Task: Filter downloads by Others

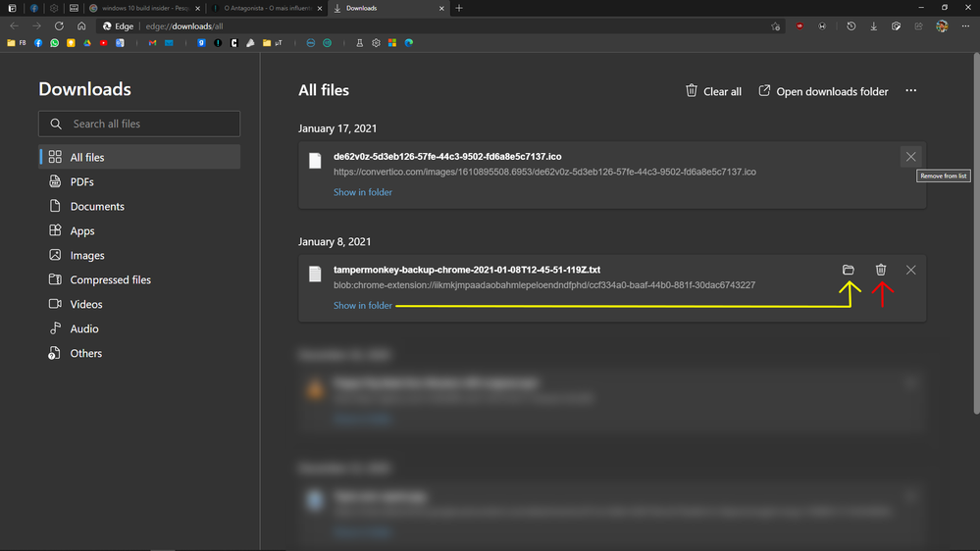Action: point(138,353)
